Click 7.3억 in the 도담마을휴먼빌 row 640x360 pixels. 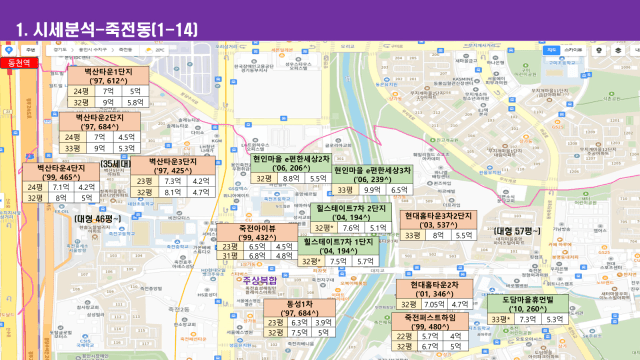tap(528, 319)
